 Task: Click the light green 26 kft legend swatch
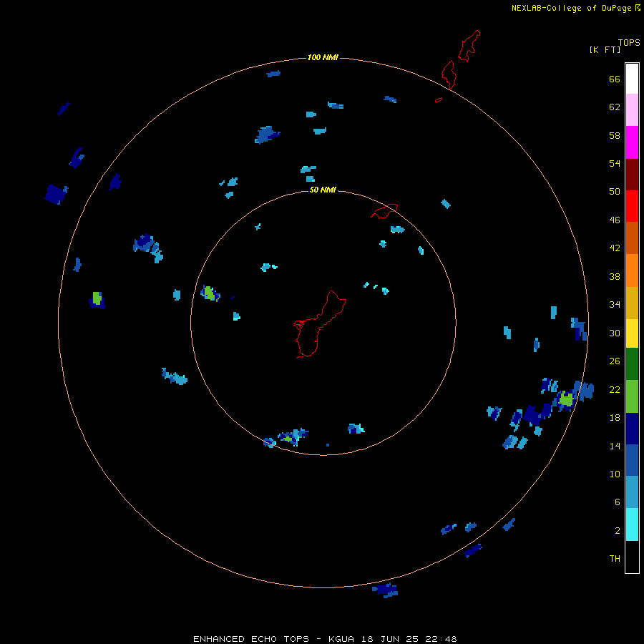click(632, 396)
